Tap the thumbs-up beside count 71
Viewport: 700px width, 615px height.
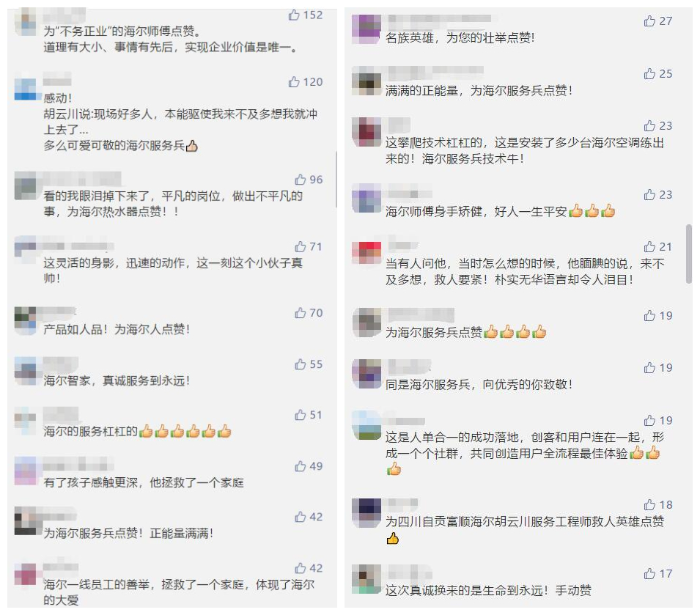(300, 246)
